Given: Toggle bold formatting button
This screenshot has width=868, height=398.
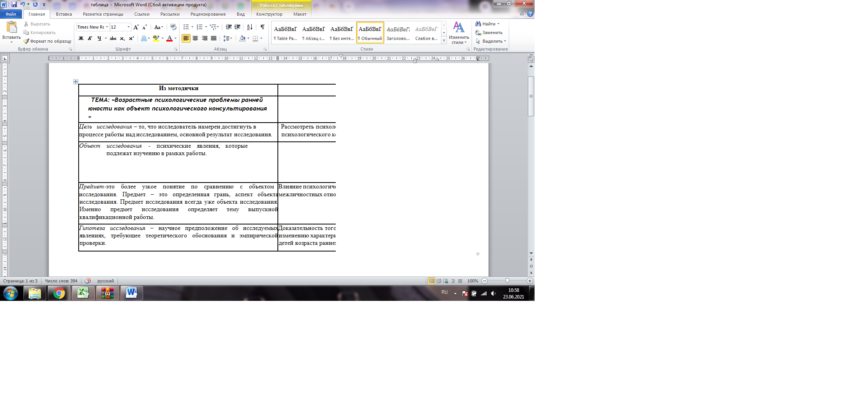Looking at the screenshot, I should pyautogui.click(x=81, y=38).
